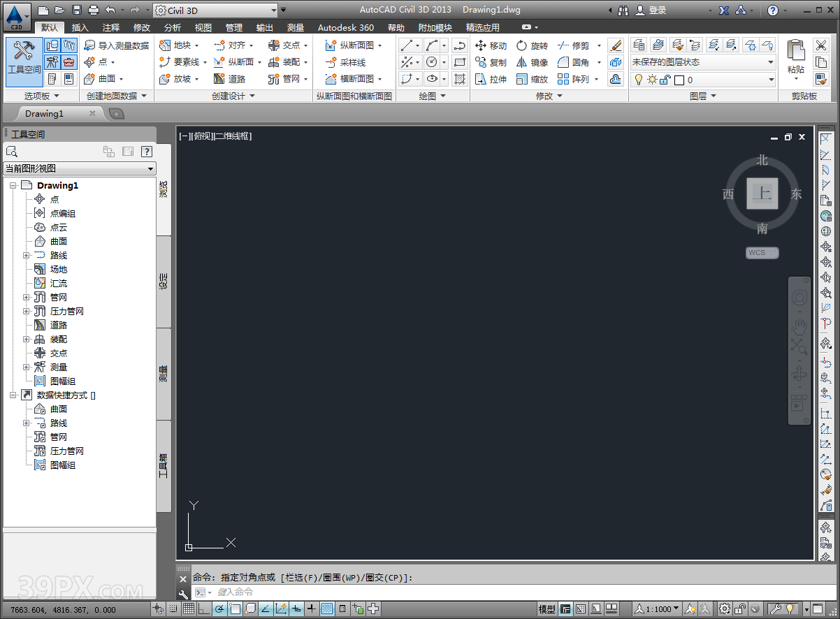Toggle ortho mode in the status bar
This screenshot has height=619, width=840.
203,609
